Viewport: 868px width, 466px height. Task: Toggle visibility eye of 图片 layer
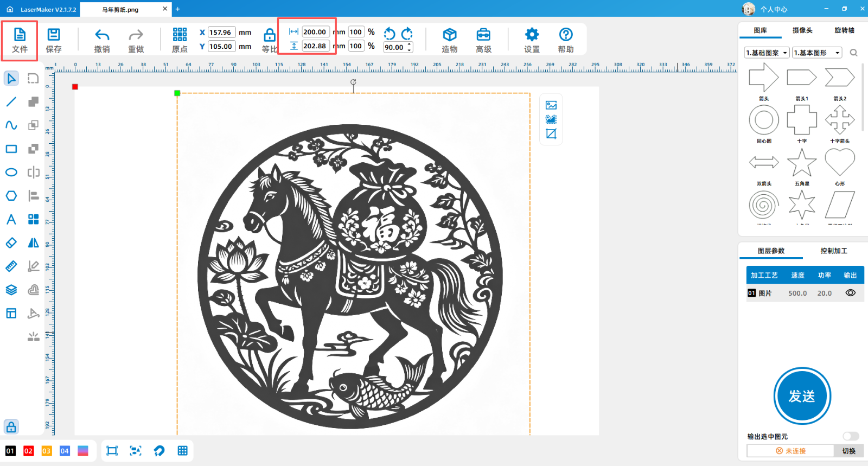pos(850,293)
